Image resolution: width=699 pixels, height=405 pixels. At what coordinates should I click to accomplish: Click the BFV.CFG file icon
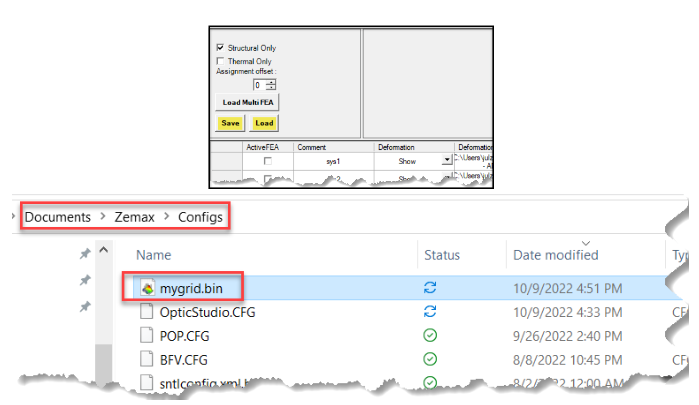[x=147, y=357]
